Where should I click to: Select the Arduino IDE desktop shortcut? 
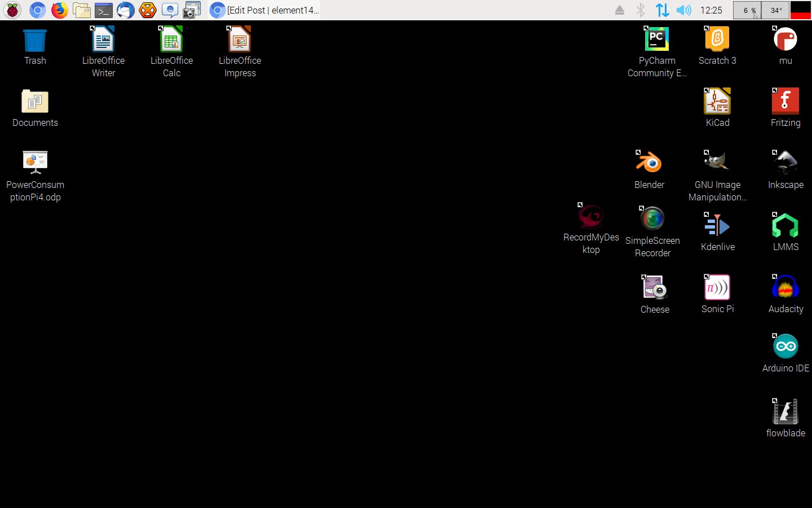click(785, 354)
